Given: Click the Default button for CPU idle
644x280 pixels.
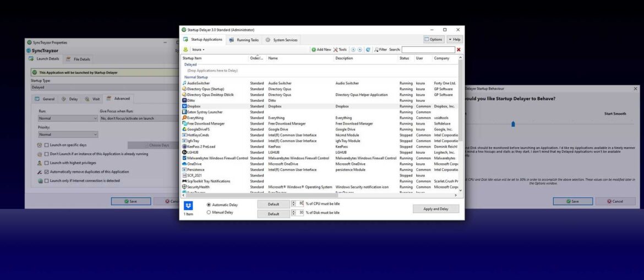Looking at the screenshot, I should (274, 204).
